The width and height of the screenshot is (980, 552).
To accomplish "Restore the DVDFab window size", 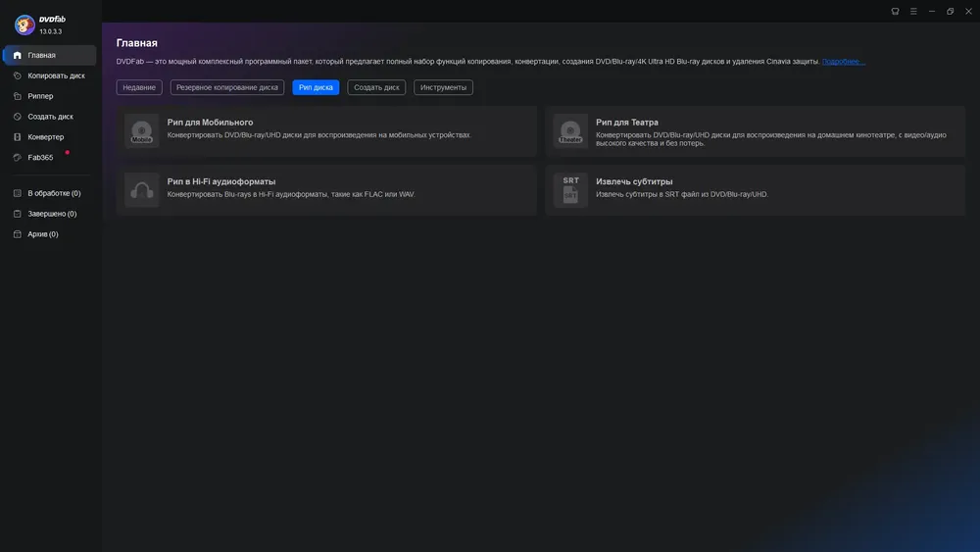I will click(x=950, y=11).
